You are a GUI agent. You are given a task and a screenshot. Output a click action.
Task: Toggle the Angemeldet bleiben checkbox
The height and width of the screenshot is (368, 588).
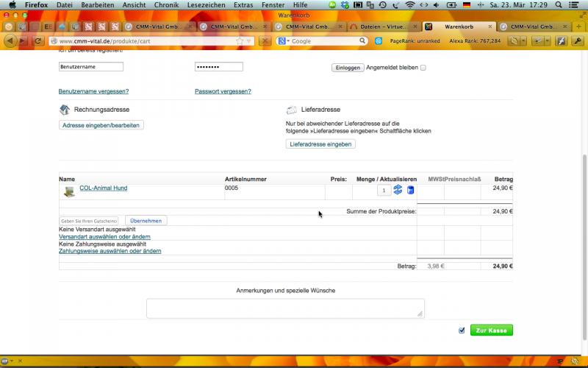(x=423, y=68)
